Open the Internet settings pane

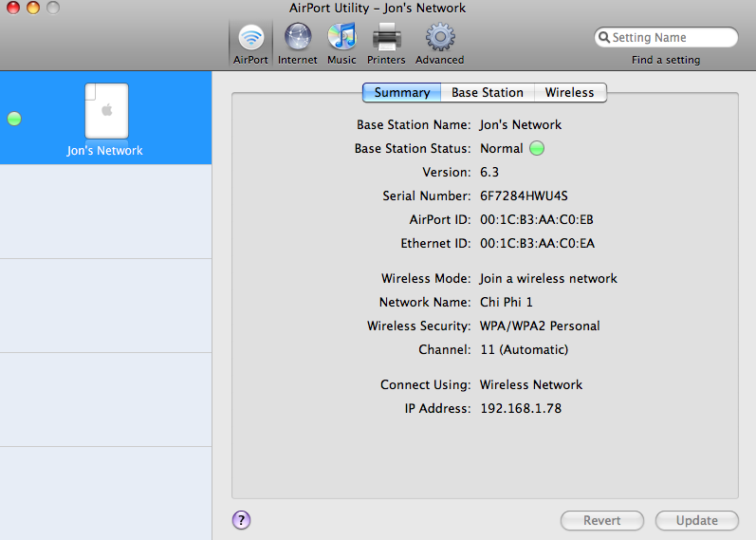298,45
